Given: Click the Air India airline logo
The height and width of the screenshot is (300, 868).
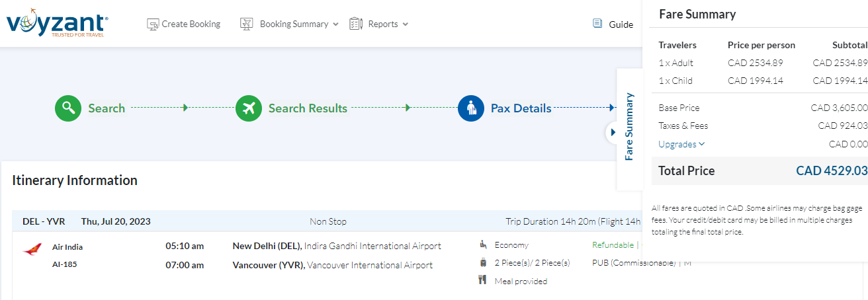Looking at the screenshot, I should (x=32, y=249).
